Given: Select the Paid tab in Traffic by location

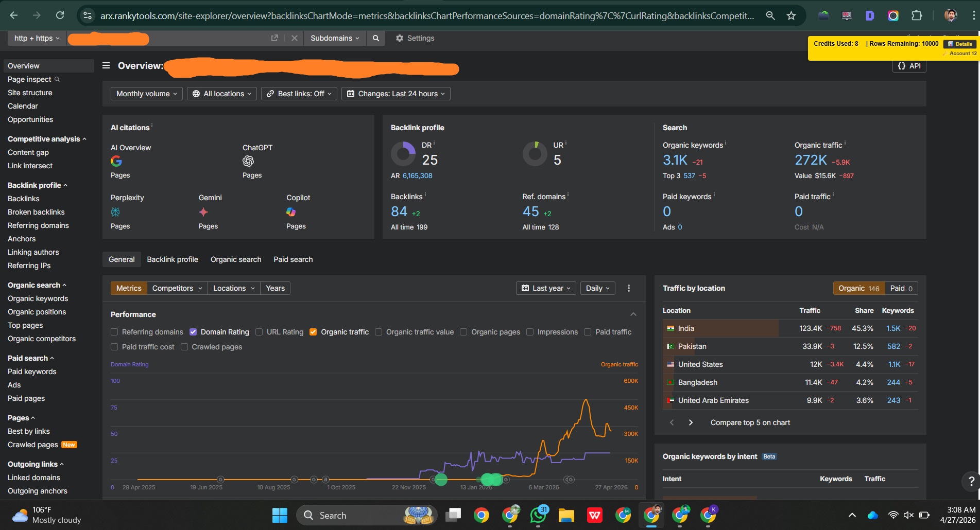Looking at the screenshot, I should tap(901, 288).
